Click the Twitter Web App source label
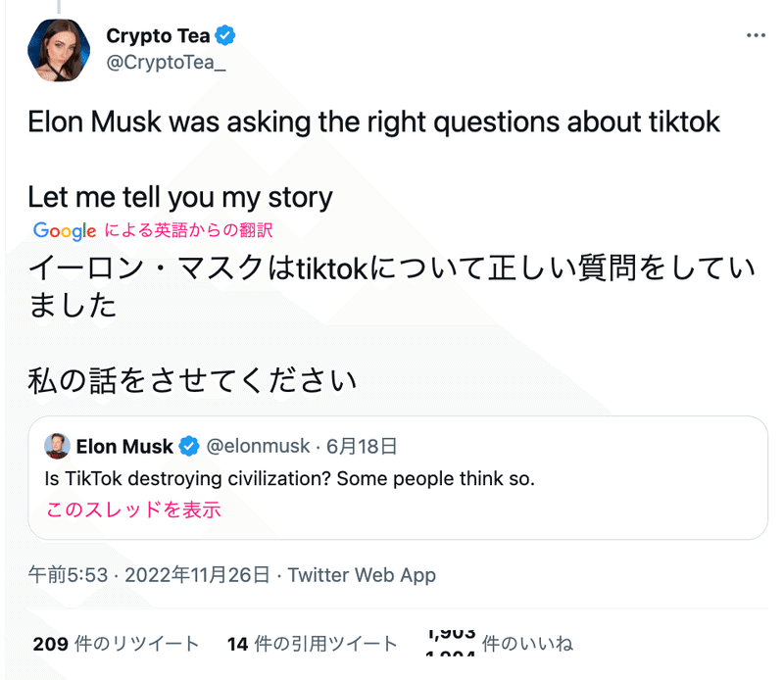The image size is (784, 680). 362,575
